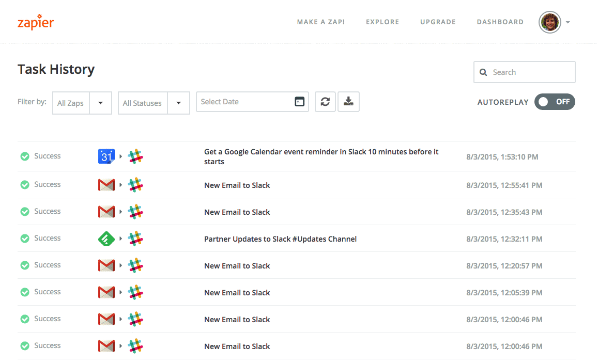Click Slack icon in 12:20:57 PM row
This screenshot has height=364, width=598.
(x=135, y=265)
